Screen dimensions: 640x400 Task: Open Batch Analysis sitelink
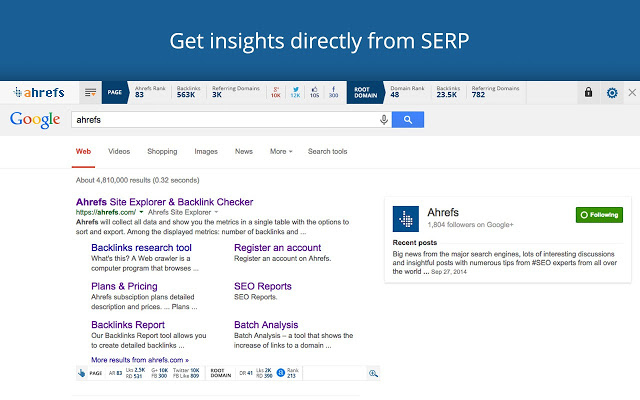(266, 325)
